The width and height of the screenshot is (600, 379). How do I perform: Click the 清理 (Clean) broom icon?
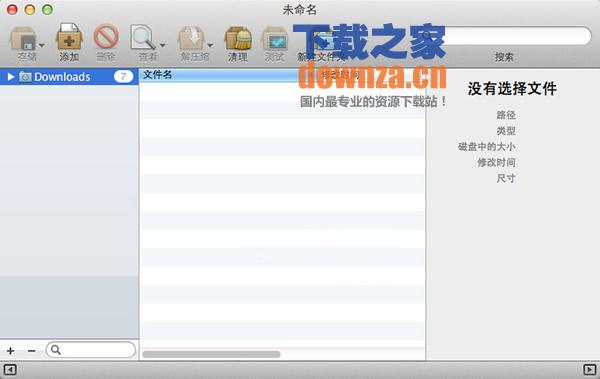[238, 38]
